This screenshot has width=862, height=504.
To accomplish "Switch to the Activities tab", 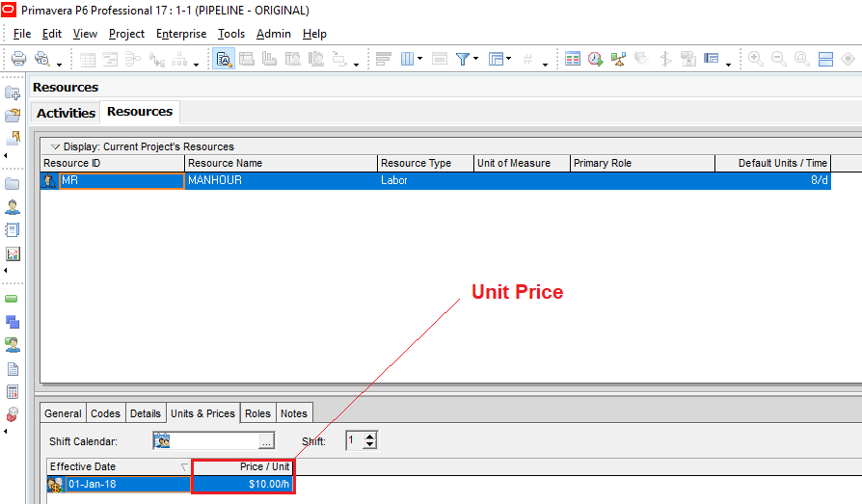I will 66,113.
